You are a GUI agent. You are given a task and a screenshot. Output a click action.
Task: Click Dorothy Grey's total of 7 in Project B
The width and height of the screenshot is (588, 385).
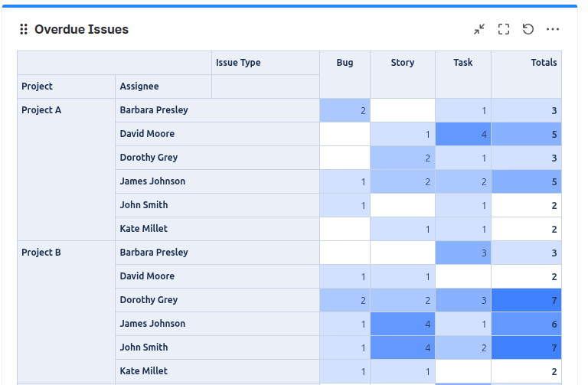tap(526, 300)
